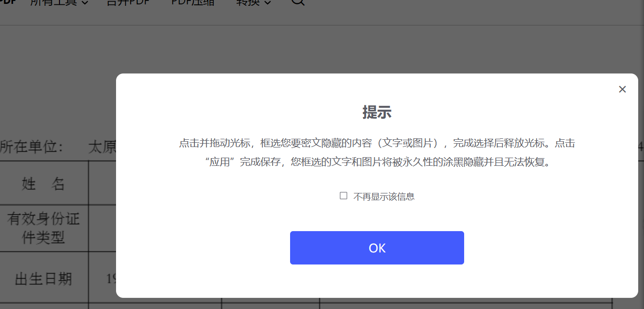Click the PDF logo in the top bar

click(7, 1)
